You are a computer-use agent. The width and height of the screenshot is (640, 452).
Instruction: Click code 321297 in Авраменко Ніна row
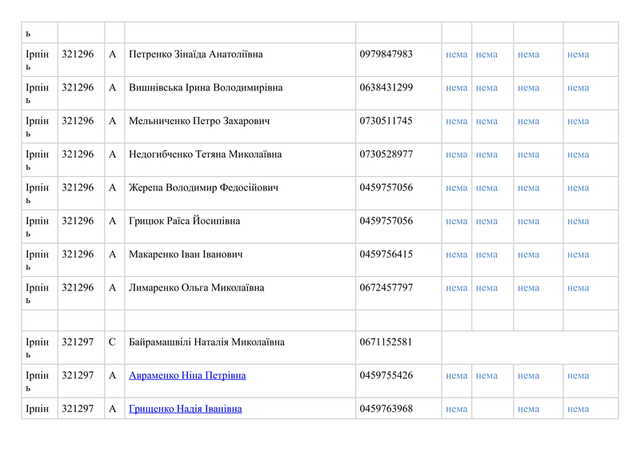coord(78,376)
